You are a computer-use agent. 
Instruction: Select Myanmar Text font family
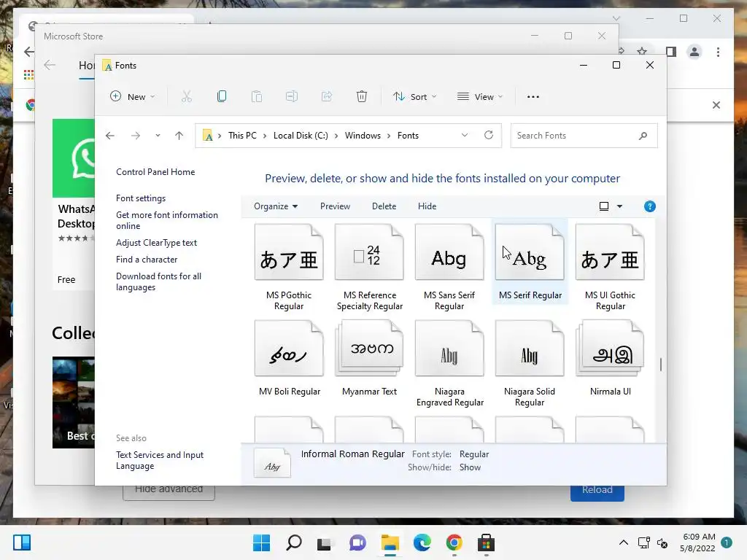[369, 359]
